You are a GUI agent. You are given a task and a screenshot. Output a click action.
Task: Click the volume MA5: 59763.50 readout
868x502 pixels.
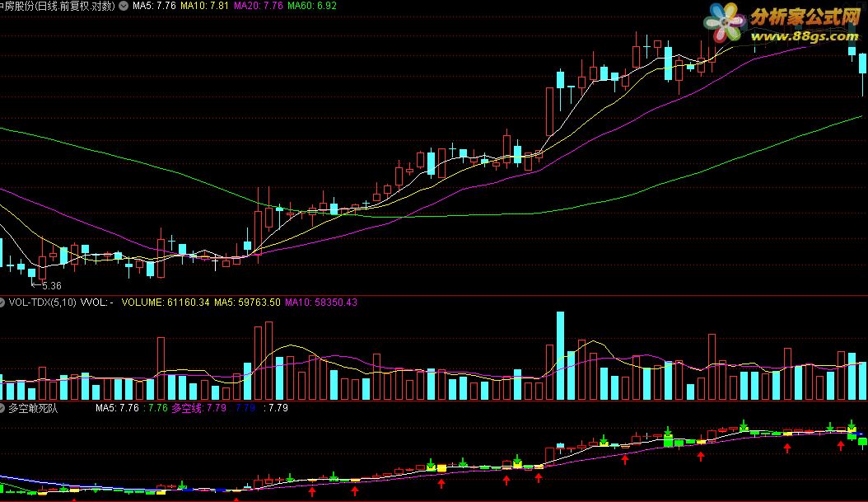(247, 303)
